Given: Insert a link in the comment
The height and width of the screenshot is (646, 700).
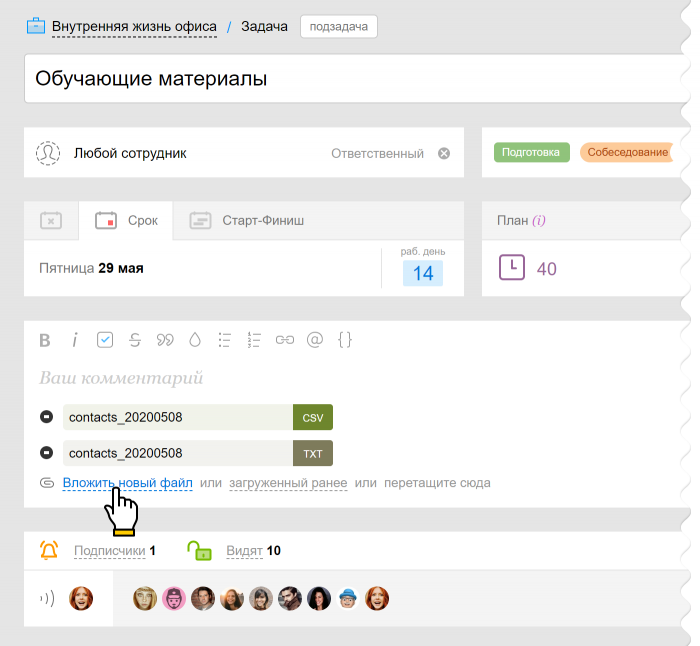Looking at the screenshot, I should click(285, 340).
